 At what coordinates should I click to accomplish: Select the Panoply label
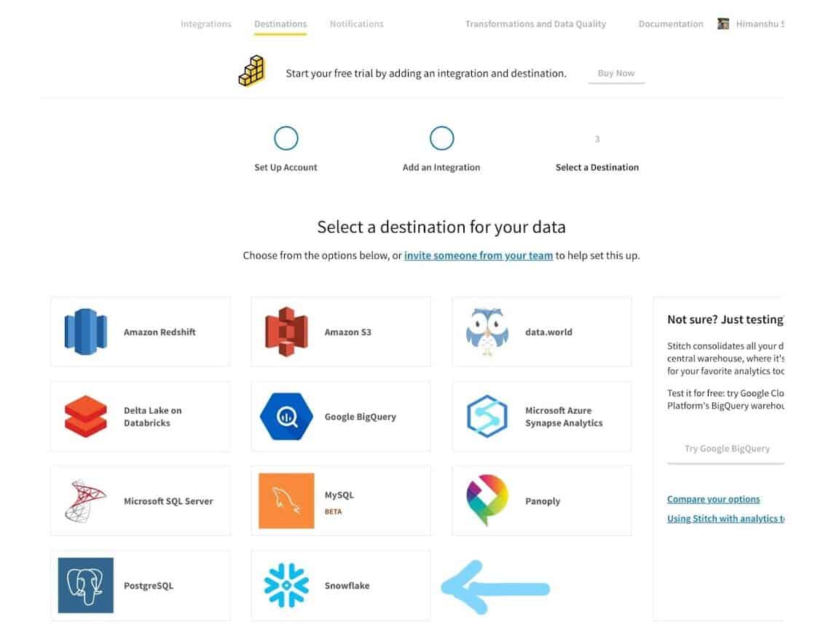point(543,500)
